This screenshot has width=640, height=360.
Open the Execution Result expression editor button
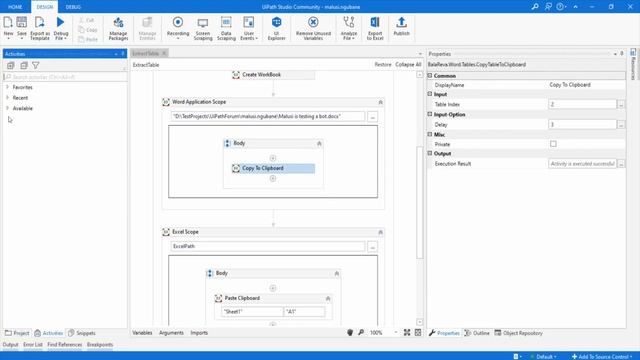tap(621, 164)
